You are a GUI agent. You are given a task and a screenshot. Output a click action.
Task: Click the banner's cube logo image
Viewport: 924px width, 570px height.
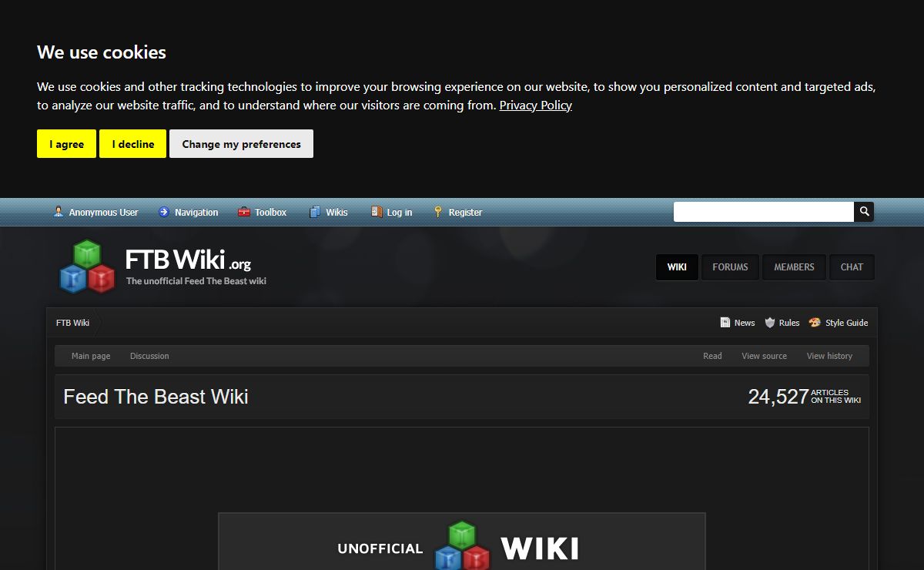click(x=462, y=545)
